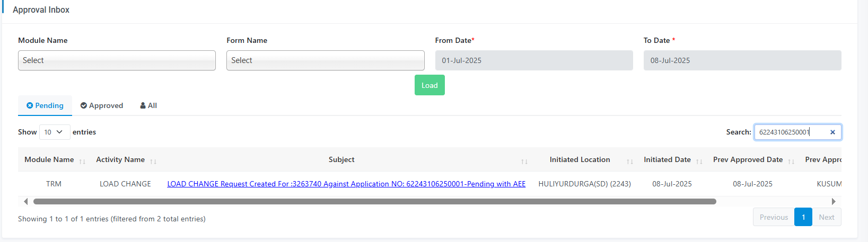Viewport: 868px width, 242px height.
Task: Click the table's horizontal scrollbar thumb
Action: tap(375, 201)
